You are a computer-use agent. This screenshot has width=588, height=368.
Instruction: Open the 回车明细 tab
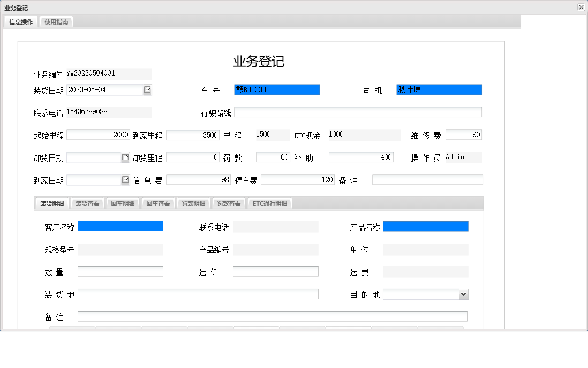click(123, 203)
